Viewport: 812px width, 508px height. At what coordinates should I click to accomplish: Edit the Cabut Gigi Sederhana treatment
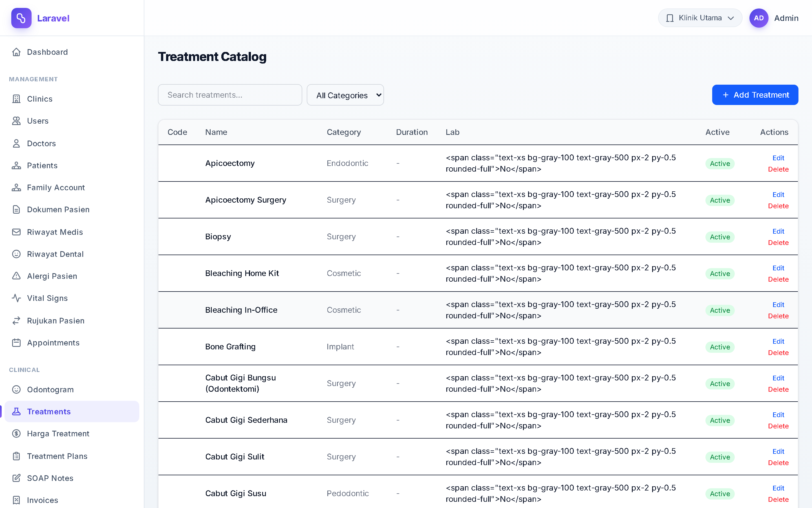pos(778,415)
